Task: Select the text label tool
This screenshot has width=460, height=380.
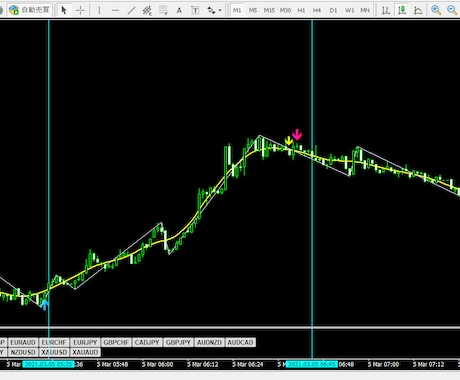Action: click(x=195, y=10)
